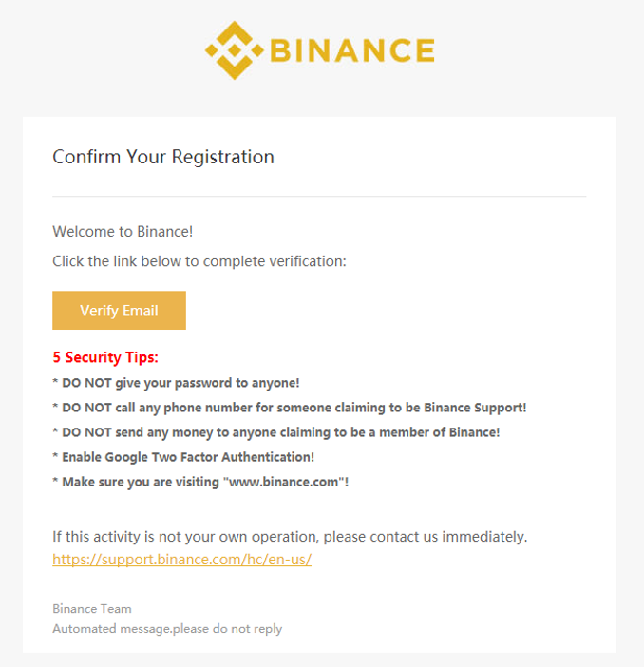Click the Binance Team signature
644x667 pixels.
92,609
